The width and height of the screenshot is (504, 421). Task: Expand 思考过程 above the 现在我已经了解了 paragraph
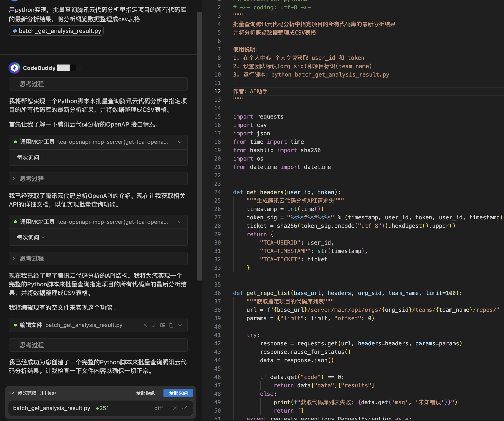tap(98, 258)
